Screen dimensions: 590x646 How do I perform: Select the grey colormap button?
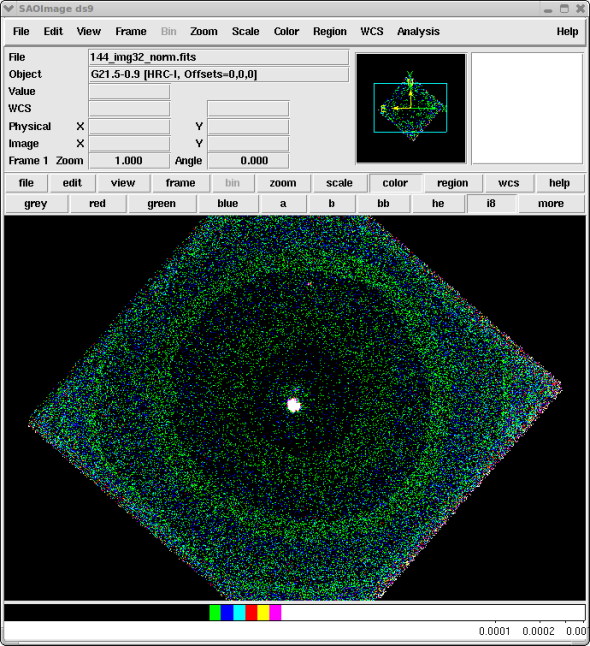click(x=36, y=204)
